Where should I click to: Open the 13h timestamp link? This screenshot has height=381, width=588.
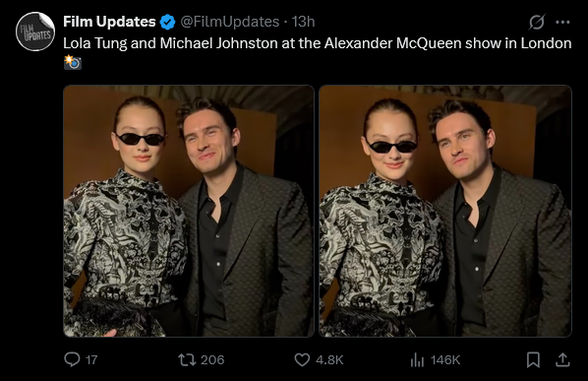pyautogui.click(x=303, y=22)
